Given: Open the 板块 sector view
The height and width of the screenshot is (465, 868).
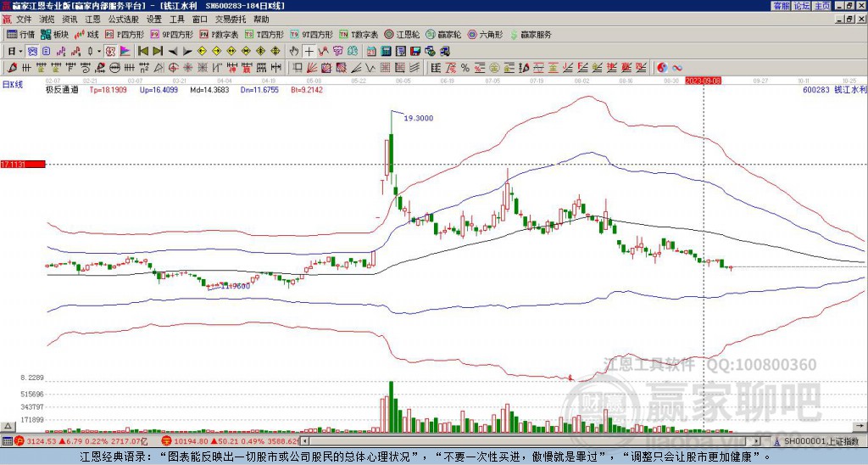Looking at the screenshot, I should tap(55, 34).
